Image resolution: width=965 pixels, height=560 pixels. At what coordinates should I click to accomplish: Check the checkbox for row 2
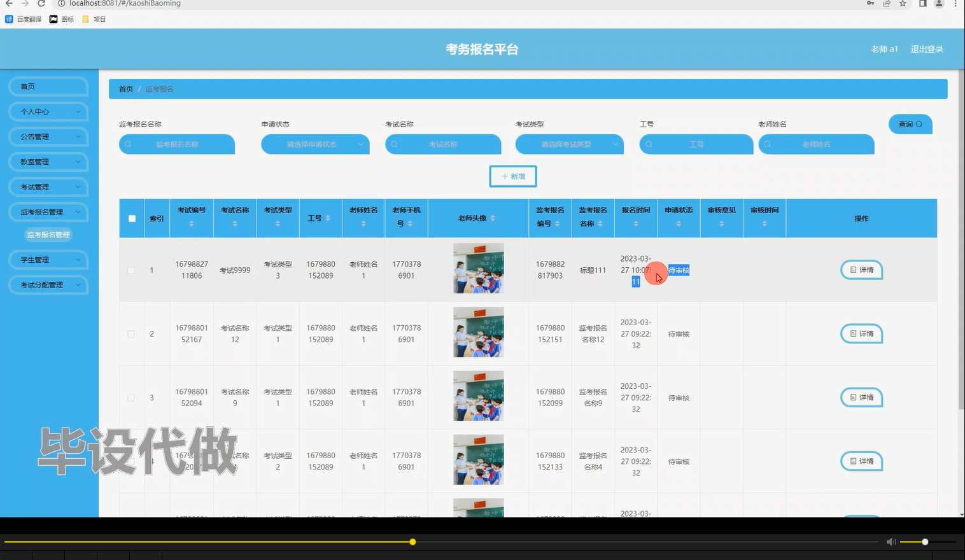[x=131, y=333]
